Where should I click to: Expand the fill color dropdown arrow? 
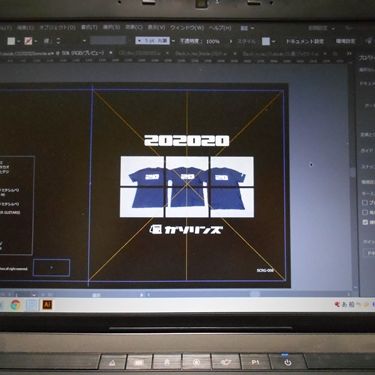(18, 41)
